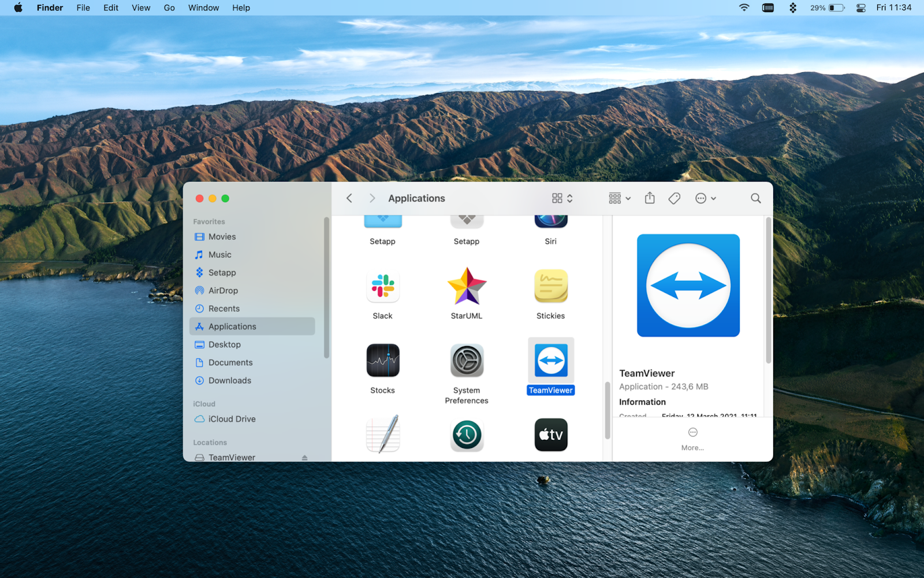Open AirDrop from the sidebar
This screenshot has height=578, width=924.
click(x=252, y=291)
